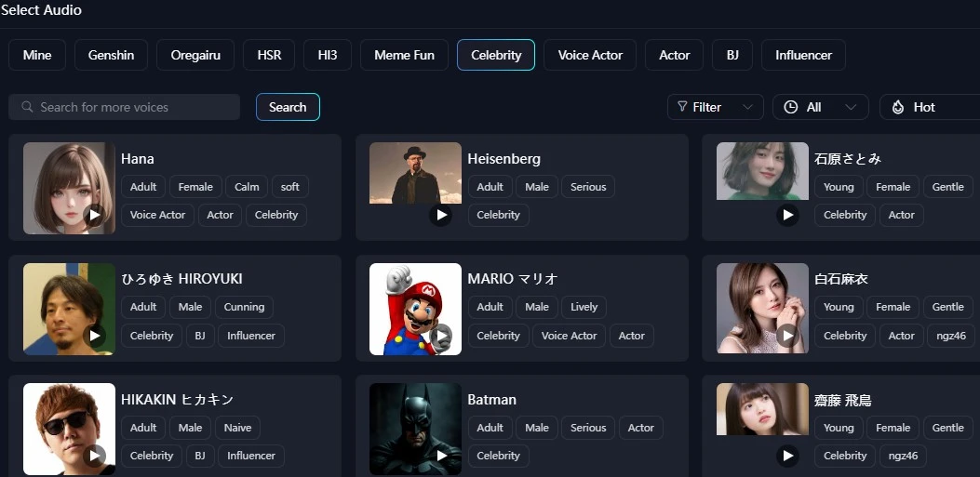Click the ngz46 tag on 齋藤 飛鳥 card
Screen dimensions: 980x477
(x=903, y=455)
